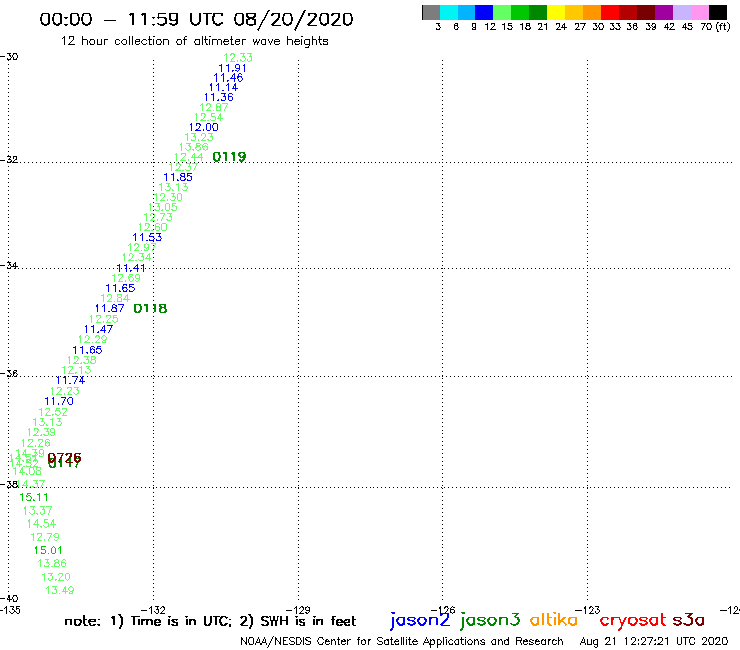This screenshot has width=740, height=650.
Task: Click the yellow swatch in the wave height legend
Action: click(x=556, y=12)
